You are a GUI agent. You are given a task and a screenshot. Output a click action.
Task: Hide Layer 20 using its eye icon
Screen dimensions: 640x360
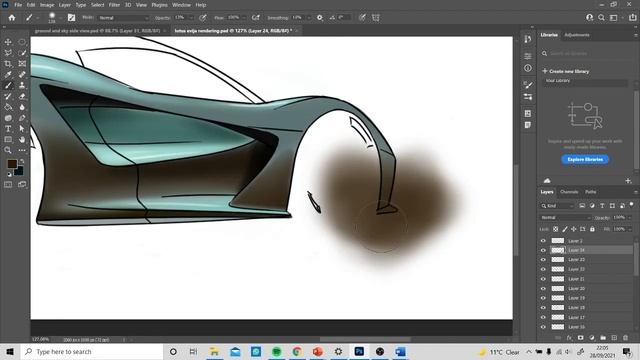coord(543,289)
